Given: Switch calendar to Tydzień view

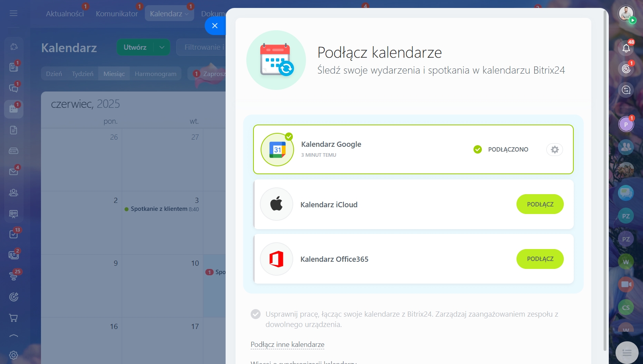Looking at the screenshot, I should coord(83,74).
